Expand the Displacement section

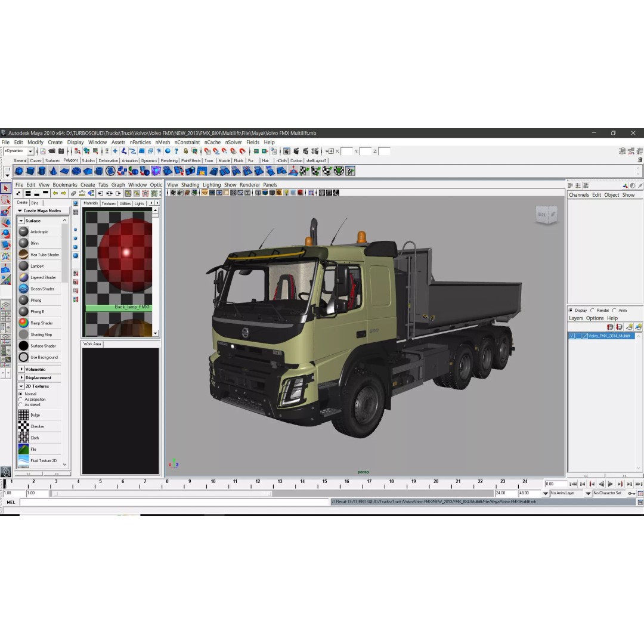click(21, 377)
